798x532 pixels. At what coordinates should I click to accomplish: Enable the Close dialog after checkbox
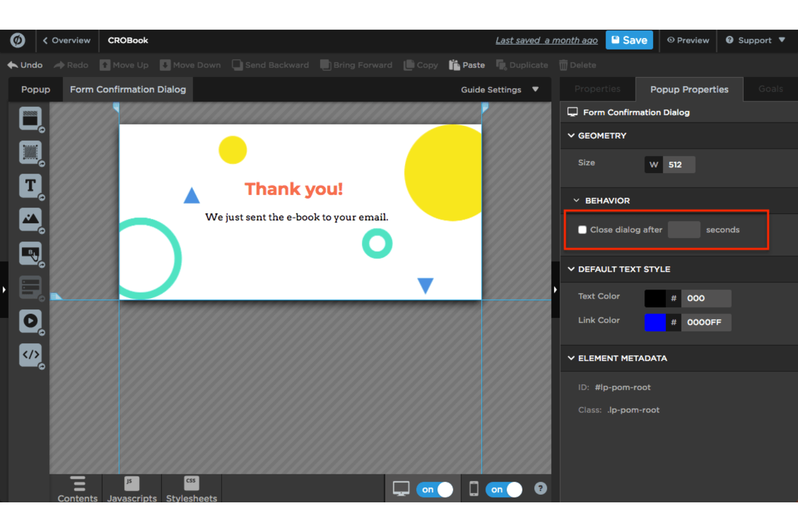(582, 230)
